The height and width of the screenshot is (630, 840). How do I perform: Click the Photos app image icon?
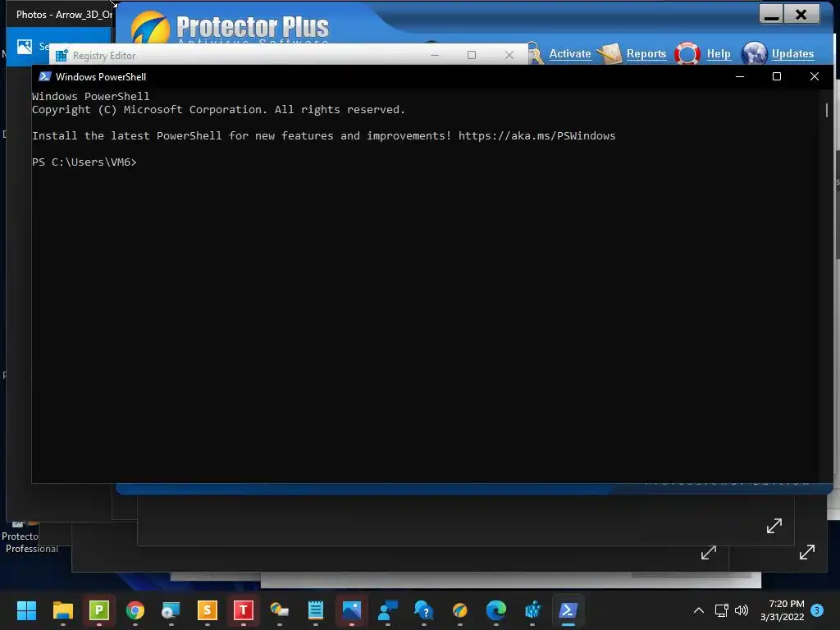click(24, 47)
